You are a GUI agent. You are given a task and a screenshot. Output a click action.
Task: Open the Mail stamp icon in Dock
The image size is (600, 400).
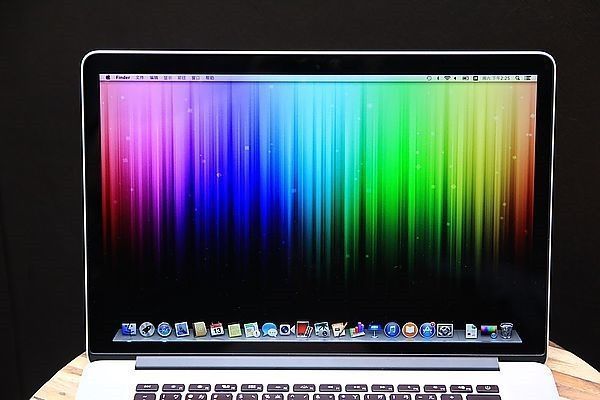tap(182, 330)
